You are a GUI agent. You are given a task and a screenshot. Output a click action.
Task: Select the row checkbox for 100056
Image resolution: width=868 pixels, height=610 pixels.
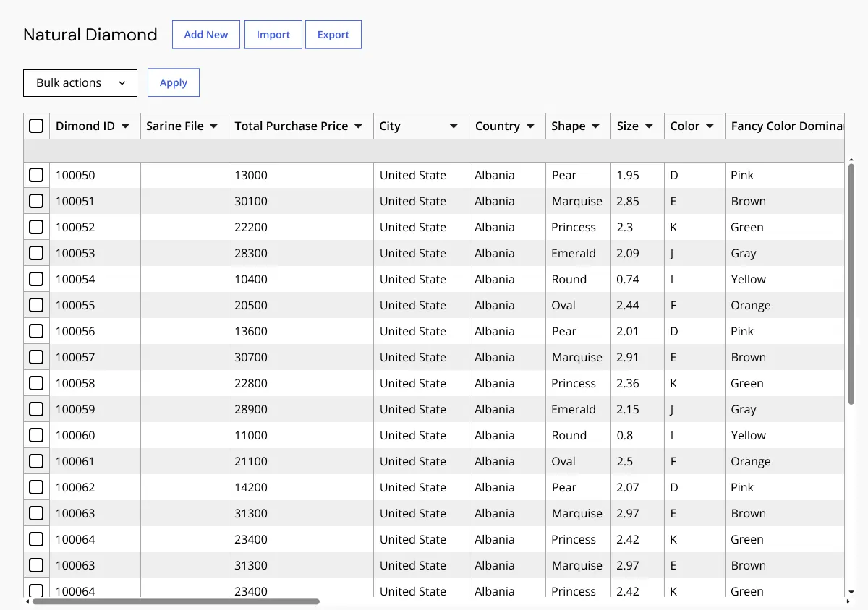click(x=36, y=331)
